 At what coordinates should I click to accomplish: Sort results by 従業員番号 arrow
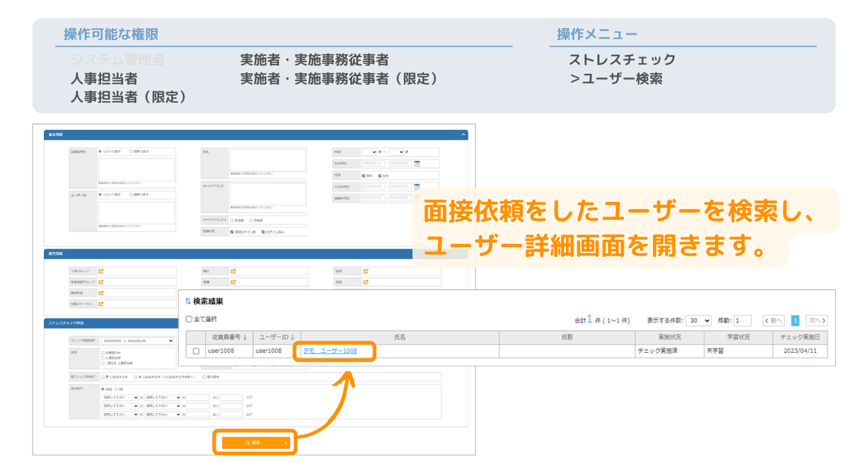coord(245,337)
